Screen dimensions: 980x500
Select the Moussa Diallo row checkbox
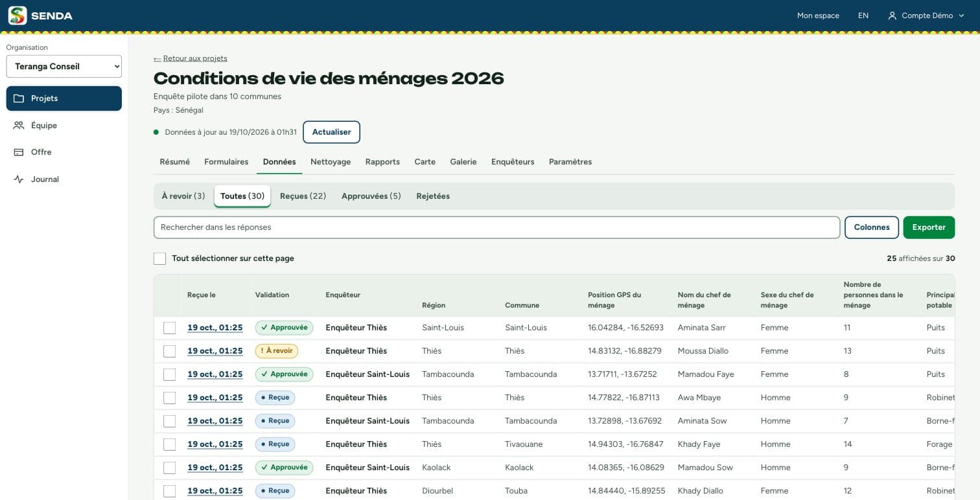click(x=169, y=351)
